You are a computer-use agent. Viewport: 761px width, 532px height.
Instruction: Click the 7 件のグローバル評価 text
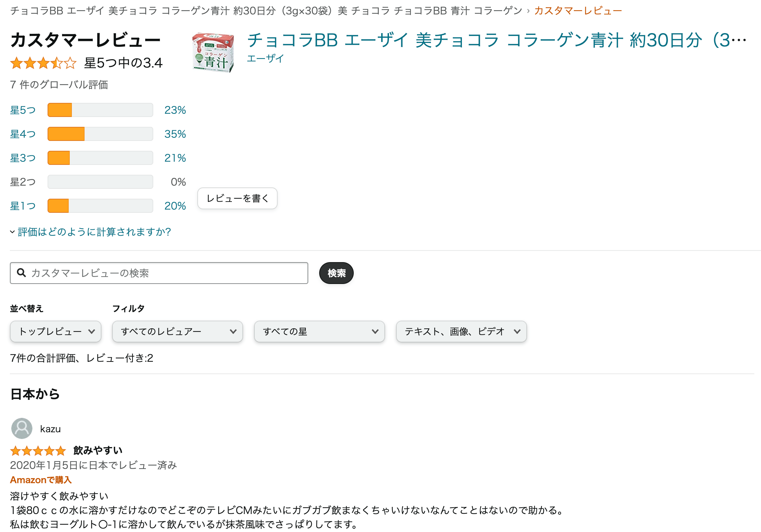[x=59, y=85]
